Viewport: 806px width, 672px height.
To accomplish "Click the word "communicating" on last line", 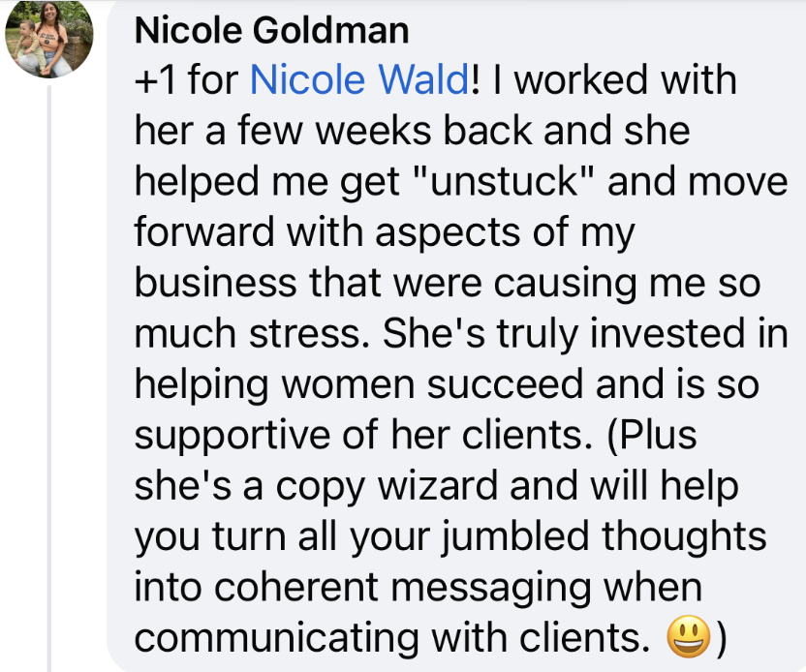I will coord(276,639).
